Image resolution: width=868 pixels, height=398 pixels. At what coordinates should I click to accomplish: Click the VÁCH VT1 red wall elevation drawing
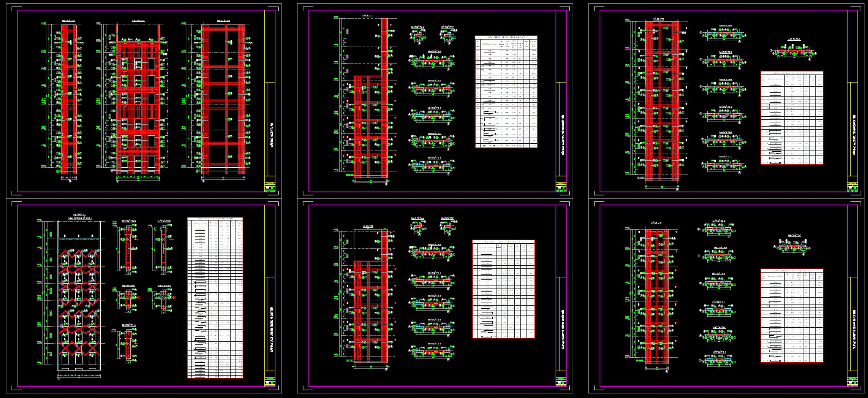click(x=371, y=98)
